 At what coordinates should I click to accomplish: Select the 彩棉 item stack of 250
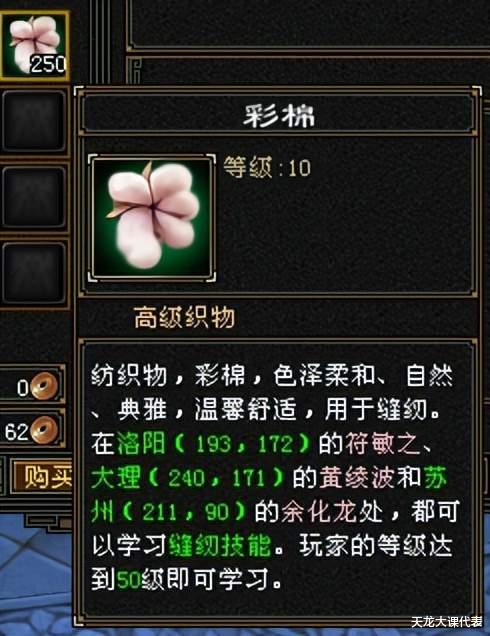point(34,45)
